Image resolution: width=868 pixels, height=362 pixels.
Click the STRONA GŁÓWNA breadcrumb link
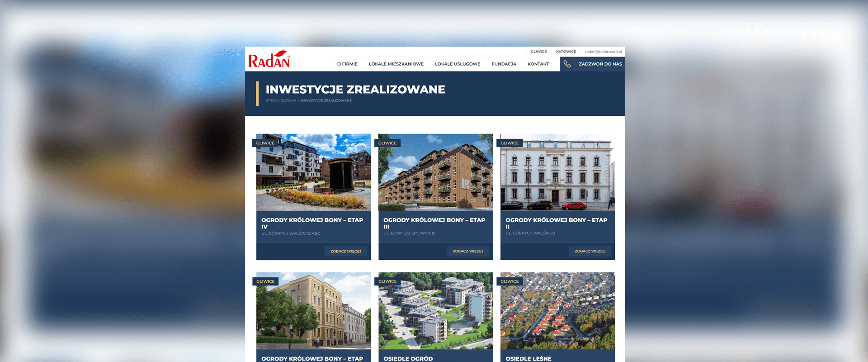click(281, 100)
